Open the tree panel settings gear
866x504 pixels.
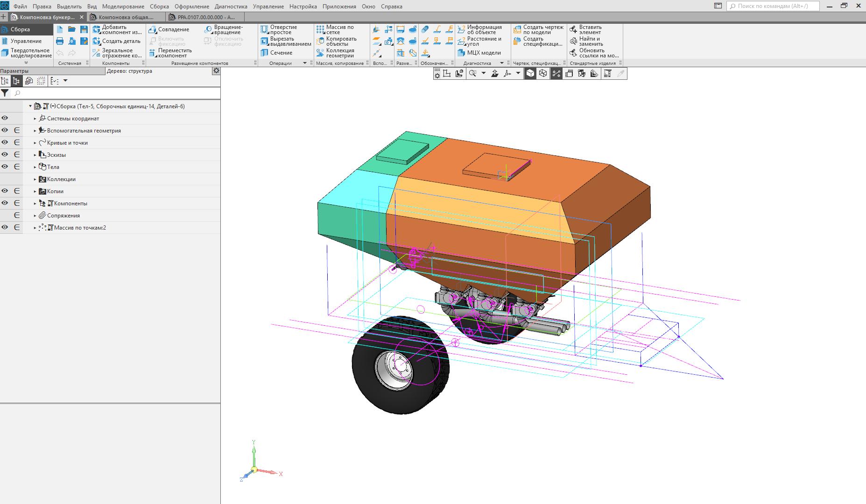pos(216,71)
